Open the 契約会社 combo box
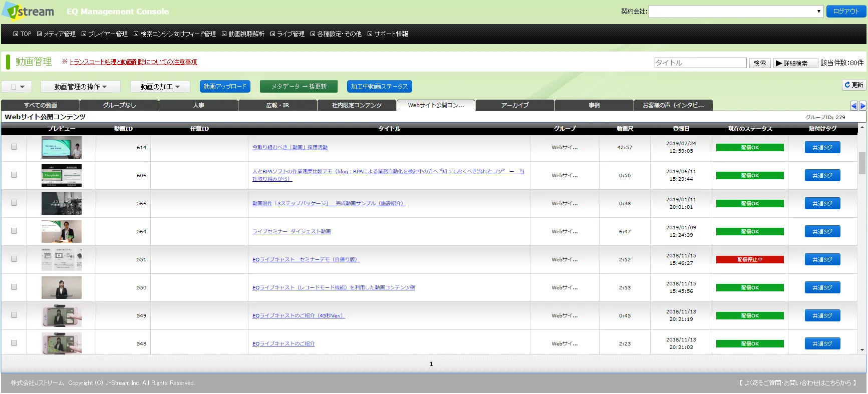The image size is (868, 394). tap(735, 12)
